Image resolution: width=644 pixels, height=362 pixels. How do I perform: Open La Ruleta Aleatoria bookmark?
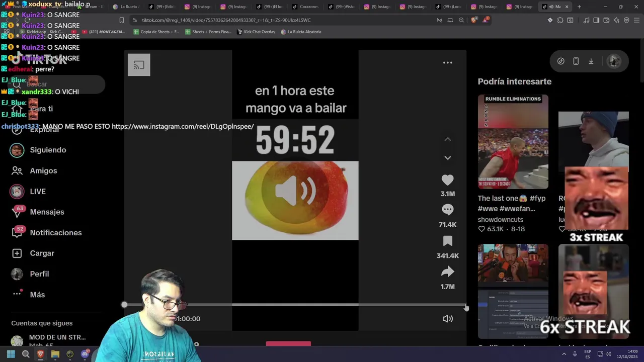point(301,32)
